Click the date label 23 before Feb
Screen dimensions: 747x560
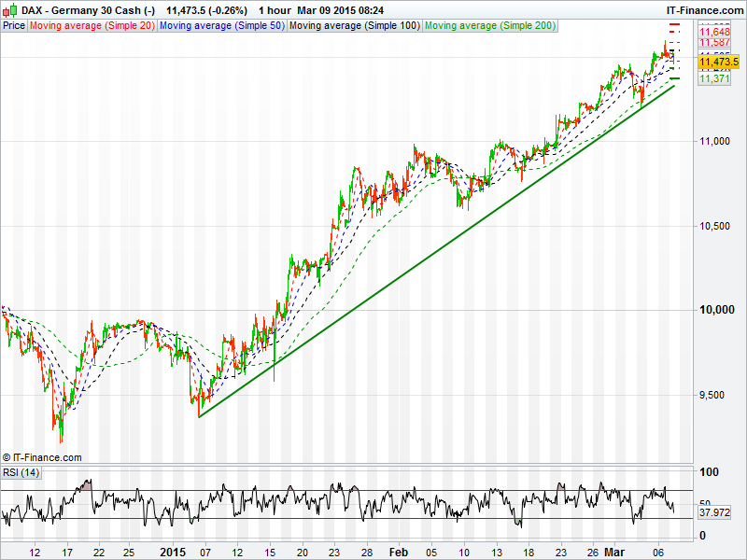(x=334, y=553)
